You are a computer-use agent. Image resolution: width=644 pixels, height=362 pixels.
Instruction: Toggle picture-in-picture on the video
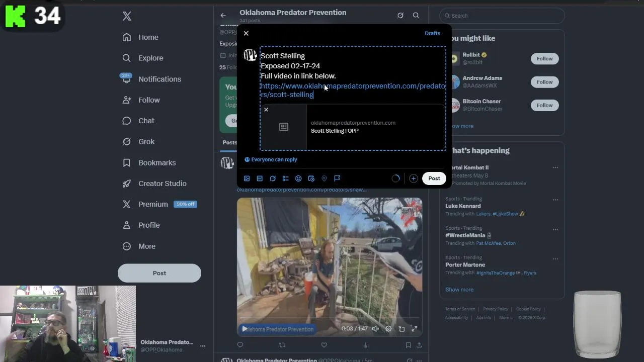coord(401,329)
